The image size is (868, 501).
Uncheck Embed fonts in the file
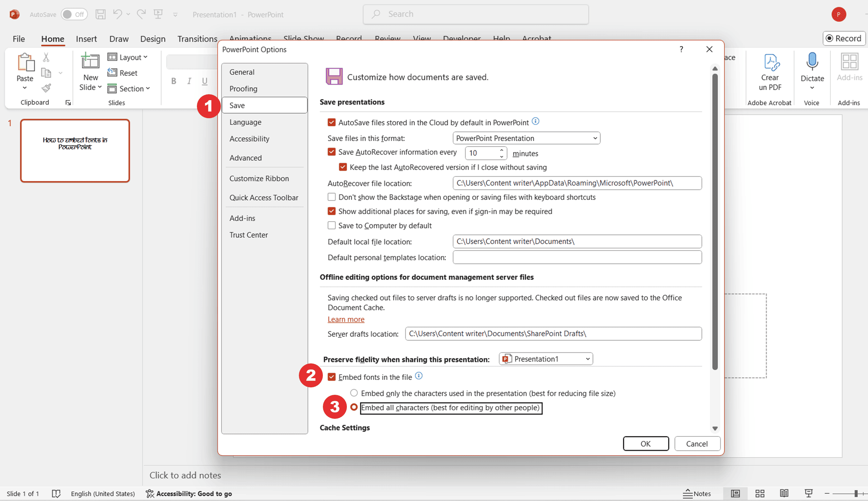click(331, 377)
